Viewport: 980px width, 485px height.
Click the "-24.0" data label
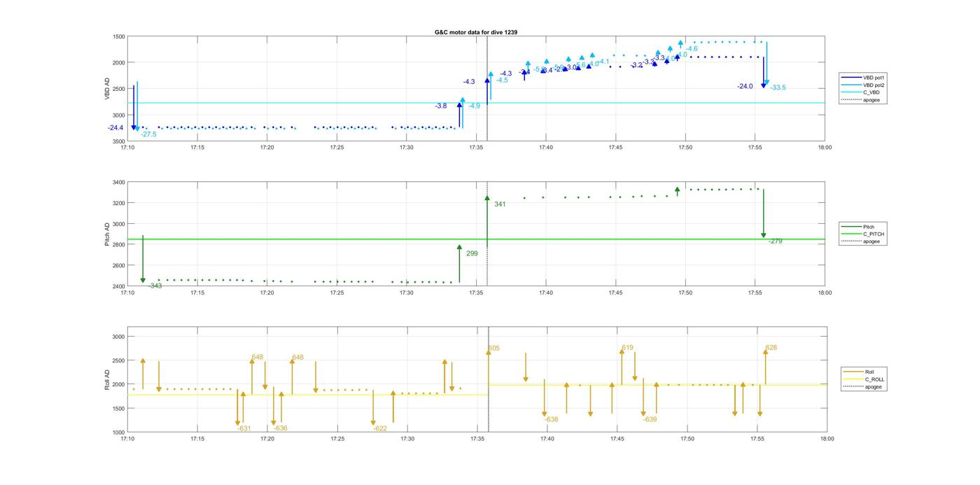coord(745,86)
